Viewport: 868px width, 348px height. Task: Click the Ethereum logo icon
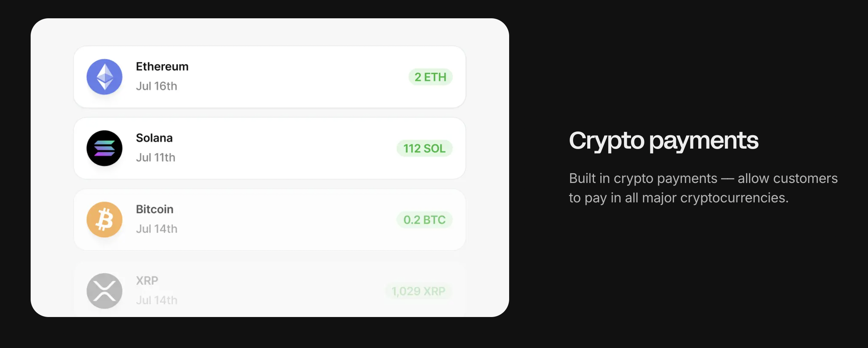[105, 76]
